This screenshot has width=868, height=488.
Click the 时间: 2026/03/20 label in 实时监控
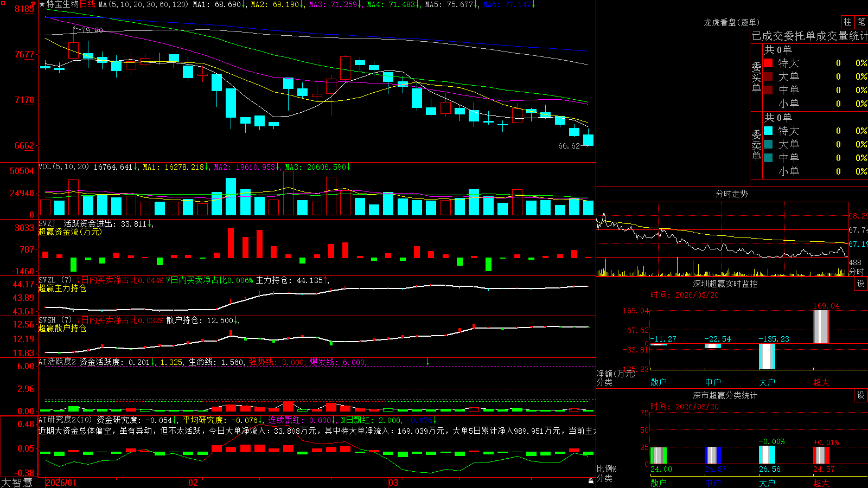click(685, 295)
